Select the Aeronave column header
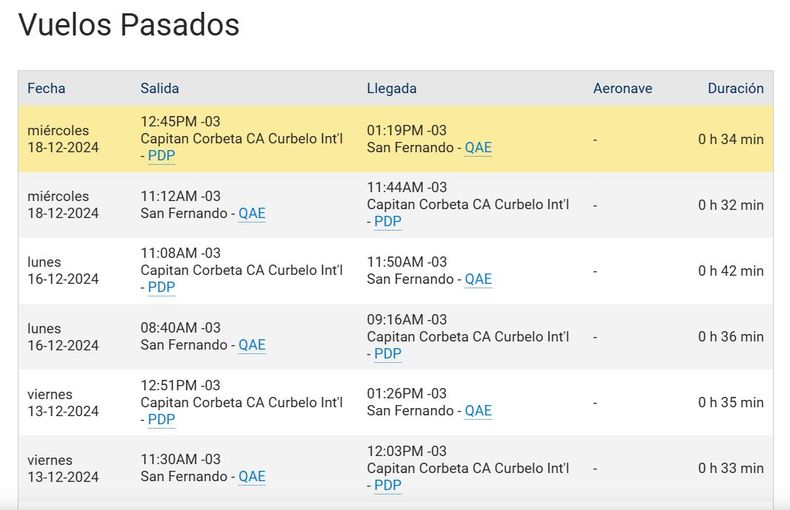This screenshot has width=790, height=510. 622,88
